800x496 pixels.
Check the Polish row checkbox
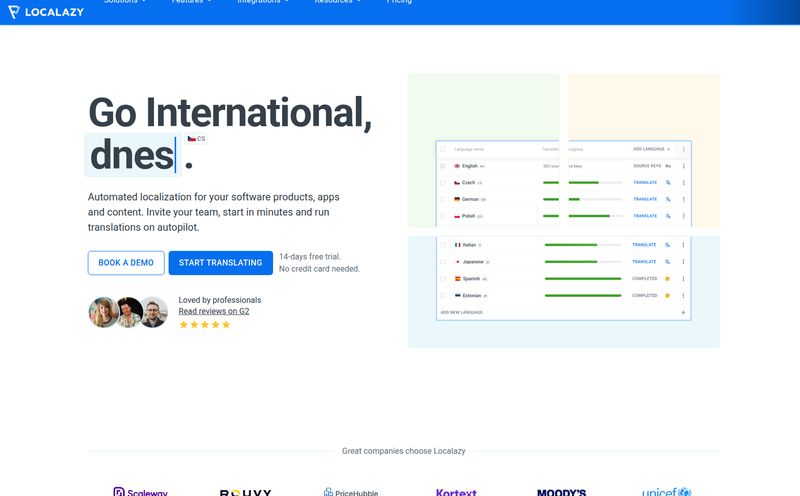coord(443,216)
